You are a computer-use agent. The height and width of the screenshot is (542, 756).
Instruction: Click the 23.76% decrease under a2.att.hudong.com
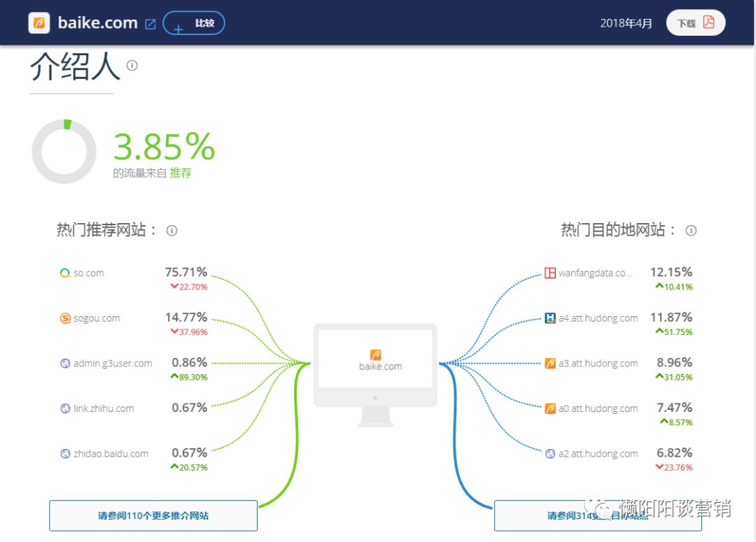[x=674, y=467]
